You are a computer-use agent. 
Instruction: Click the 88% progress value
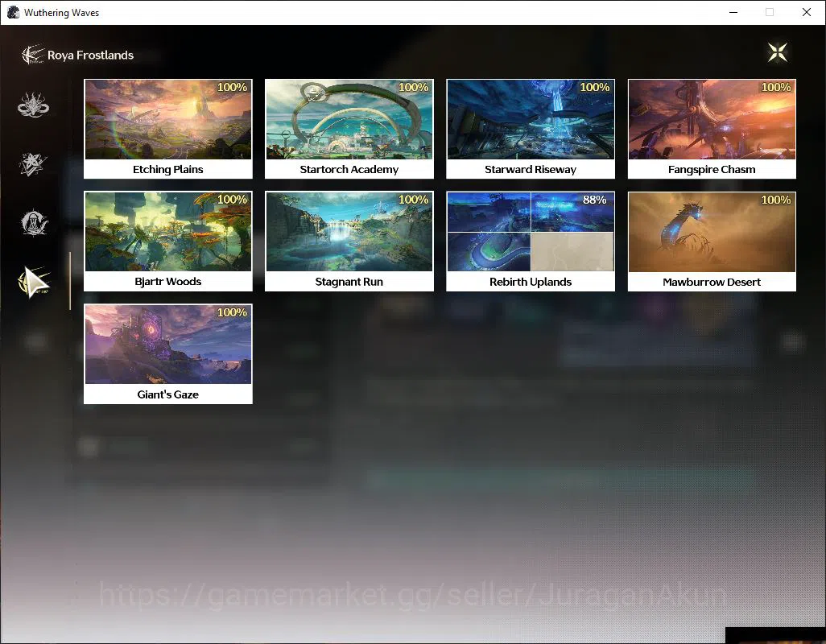pos(595,200)
